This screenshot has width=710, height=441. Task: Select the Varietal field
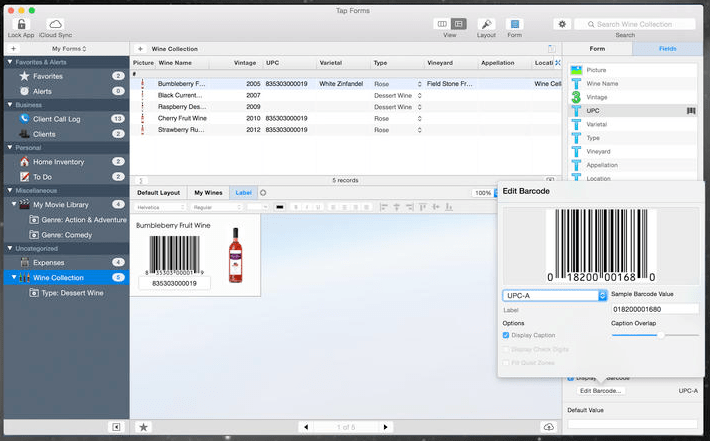(x=633, y=124)
